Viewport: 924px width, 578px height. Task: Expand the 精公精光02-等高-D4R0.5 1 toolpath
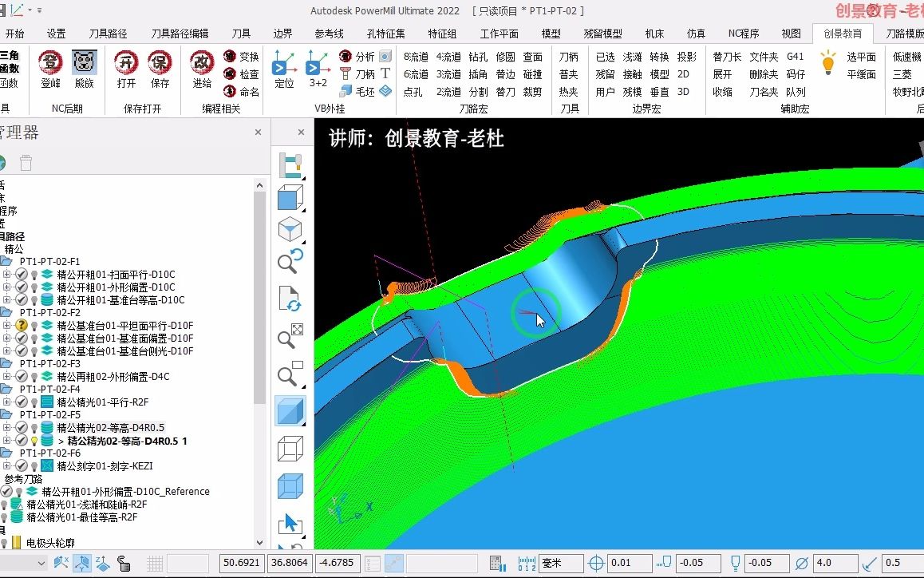[6, 441]
